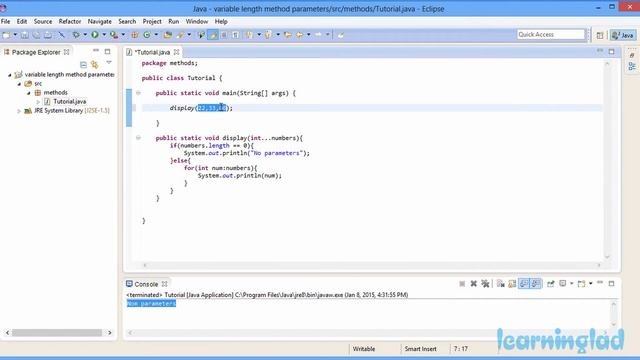Click the Open Console icon
This screenshot has width=640, height=360.
pyautogui.click(x=581, y=284)
